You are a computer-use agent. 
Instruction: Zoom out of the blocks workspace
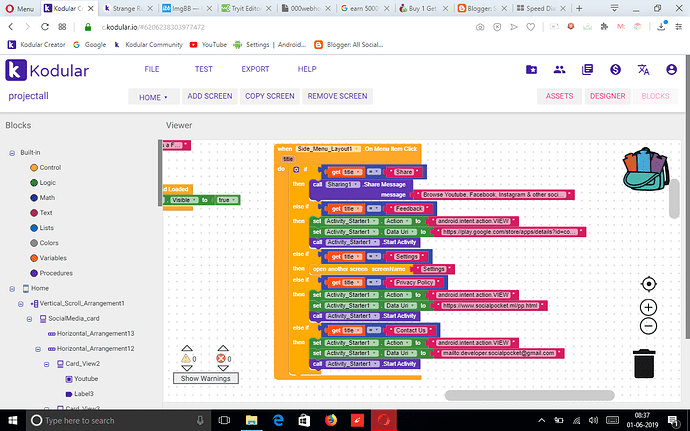point(648,326)
